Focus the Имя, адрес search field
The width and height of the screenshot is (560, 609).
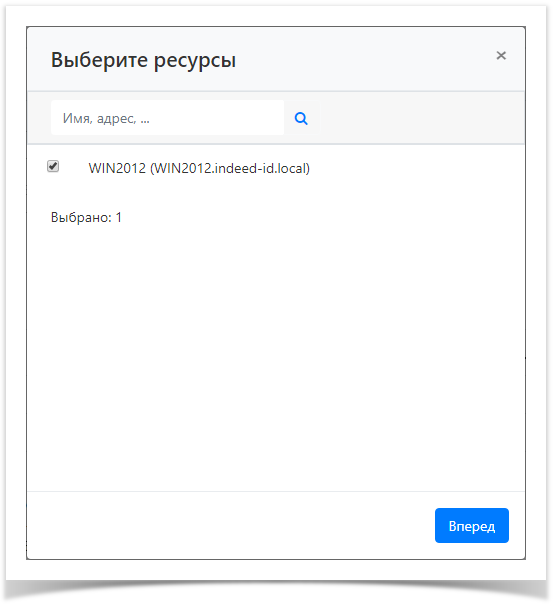point(167,118)
